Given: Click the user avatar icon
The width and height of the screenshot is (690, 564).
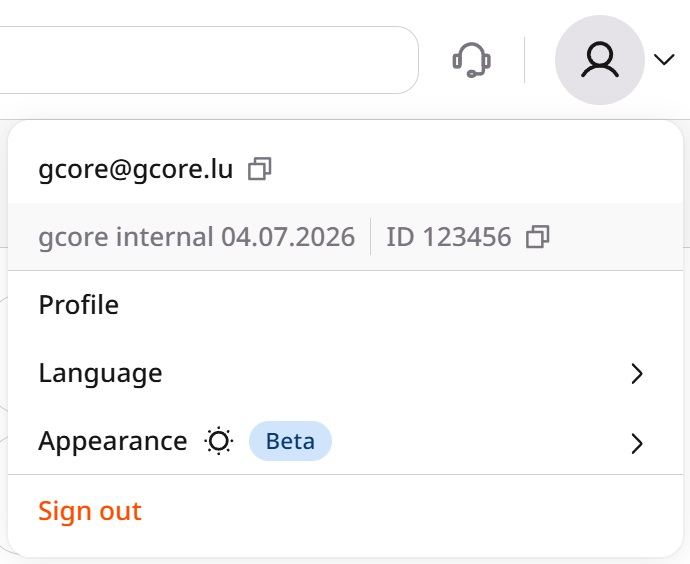Looking at the screenshot, I should (x=600, y=60).
